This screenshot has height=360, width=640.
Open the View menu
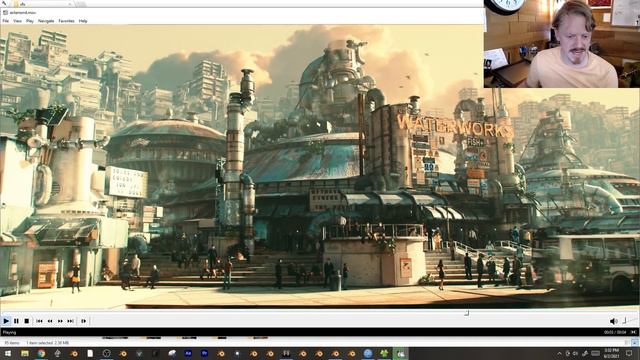(17, 21)
